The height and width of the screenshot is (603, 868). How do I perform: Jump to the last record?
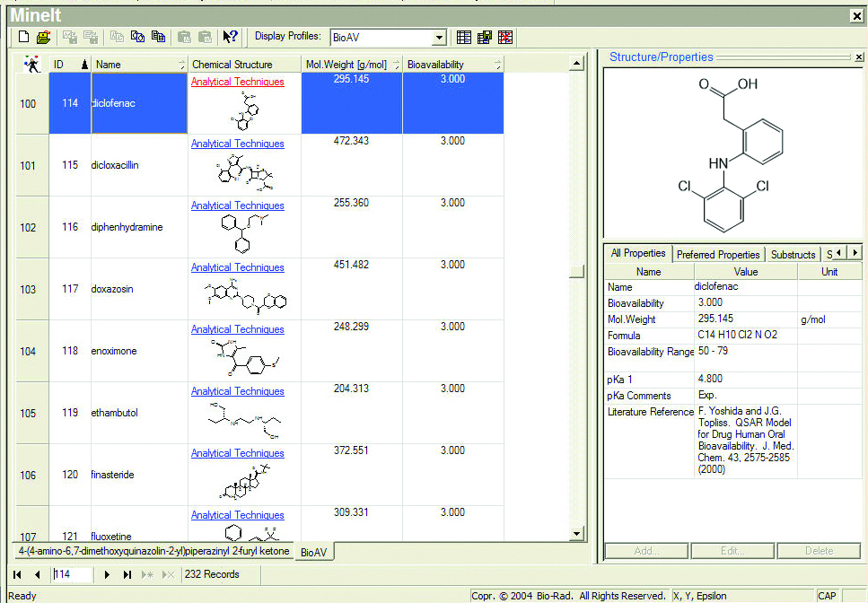tap(127, 574)
